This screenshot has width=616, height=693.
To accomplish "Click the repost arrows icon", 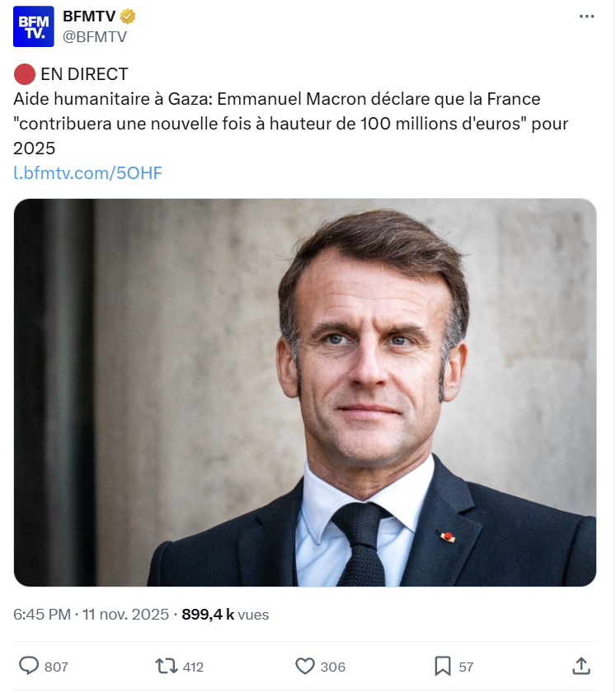I will click(166, 666).
